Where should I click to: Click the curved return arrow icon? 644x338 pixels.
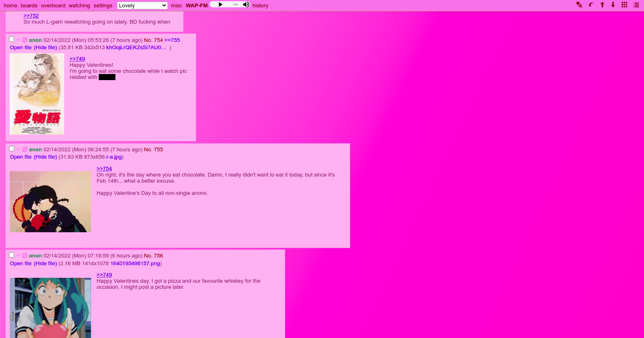pyautogui.click(x=591, y=5)
